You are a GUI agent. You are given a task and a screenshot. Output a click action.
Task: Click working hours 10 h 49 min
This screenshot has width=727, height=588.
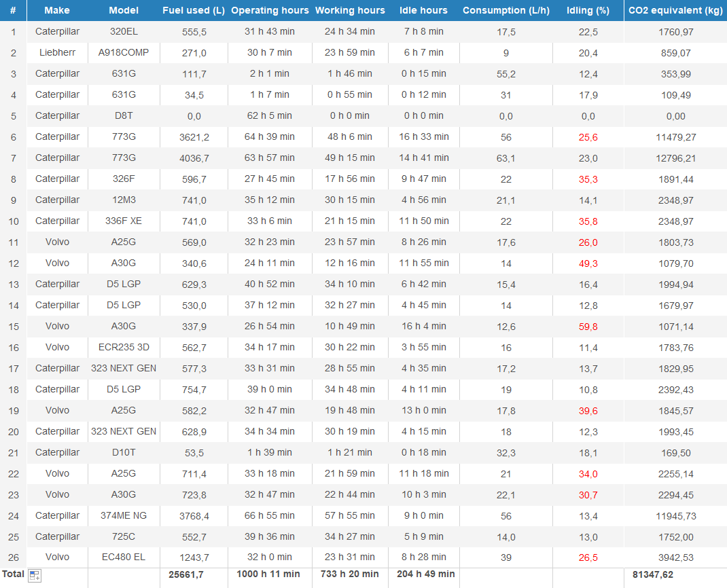click(x=350, y=326)
